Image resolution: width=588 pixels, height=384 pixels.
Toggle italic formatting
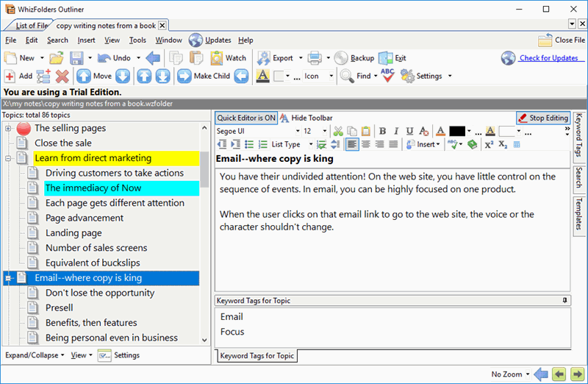click(396, 131)
